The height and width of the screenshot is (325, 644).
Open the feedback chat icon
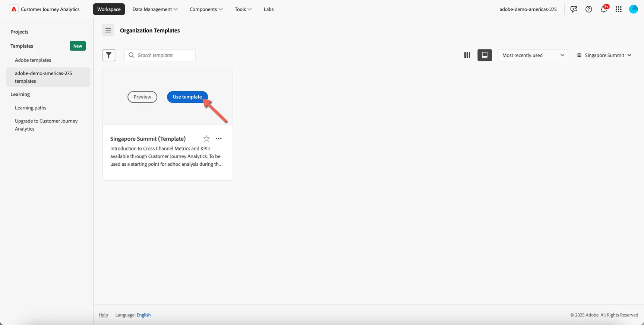tap(574, 9)
